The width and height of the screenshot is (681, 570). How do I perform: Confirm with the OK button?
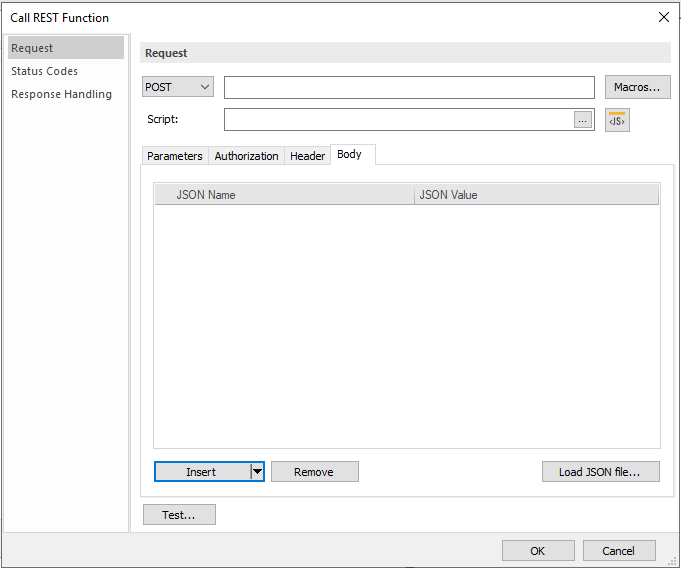tap(538, 550)
